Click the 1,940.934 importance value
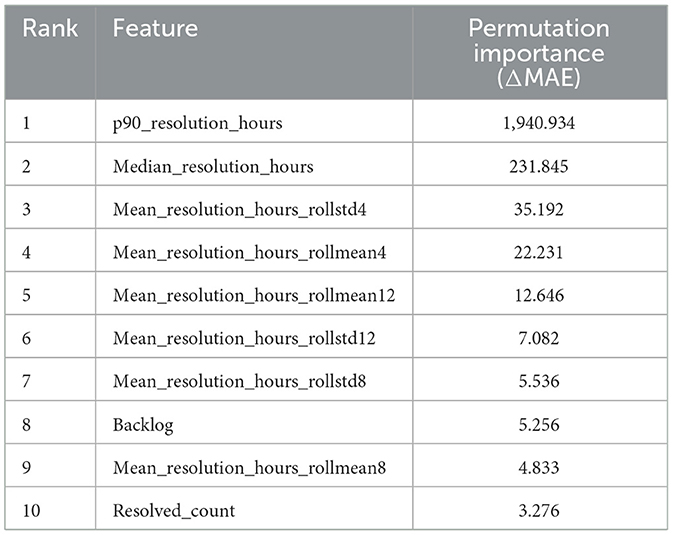The image size is (673, 535). (541, 123)
